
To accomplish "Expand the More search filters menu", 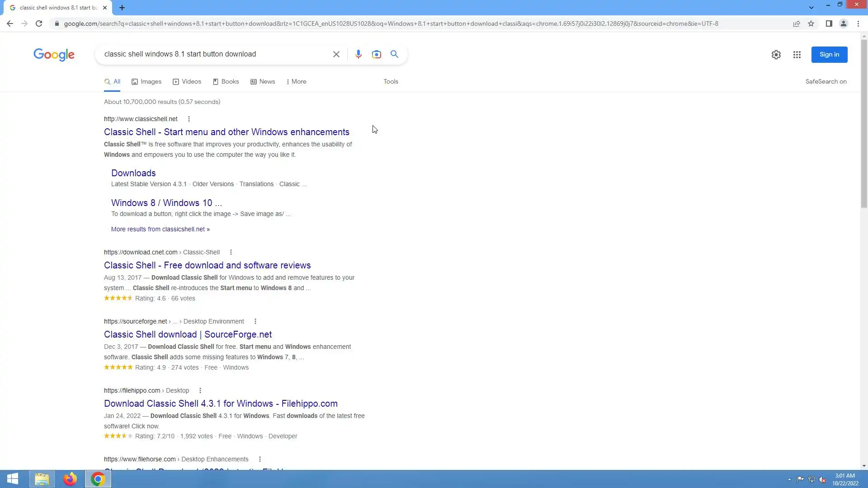I will point(296,82).
